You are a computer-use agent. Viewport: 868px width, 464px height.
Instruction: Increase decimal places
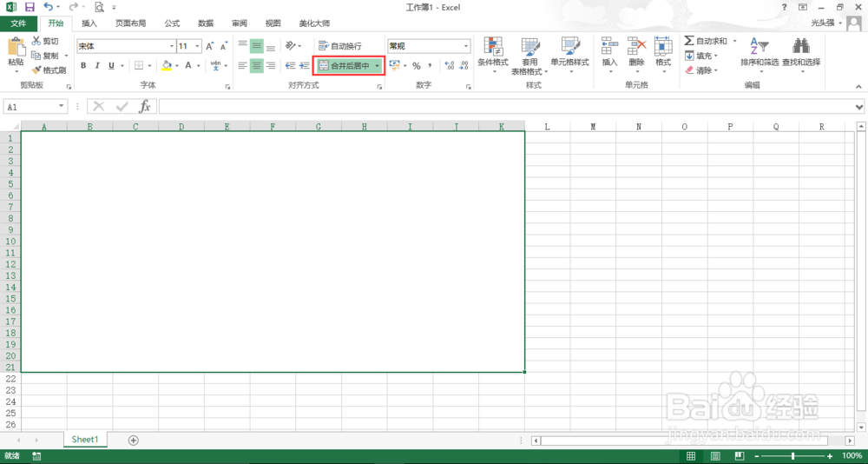click(x=450, y=65)
